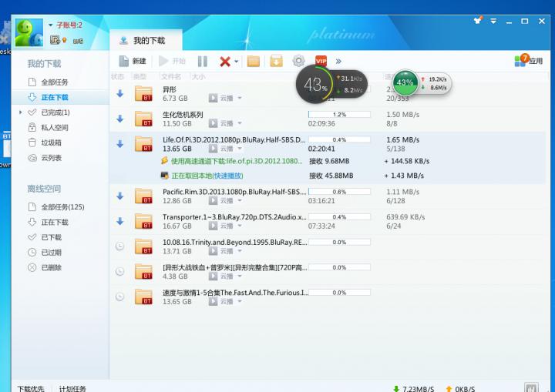
Task: Open the download folder icon in the toolbar
Action: [x=254, y=61]
